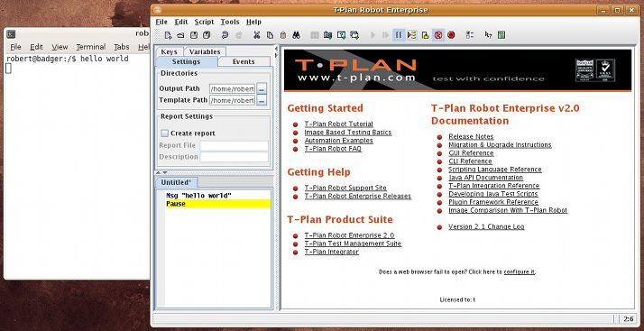Browse for Output Path using ellipsis button
The height and width of the screenshot is (331, 644).
(x=262, y=88)
